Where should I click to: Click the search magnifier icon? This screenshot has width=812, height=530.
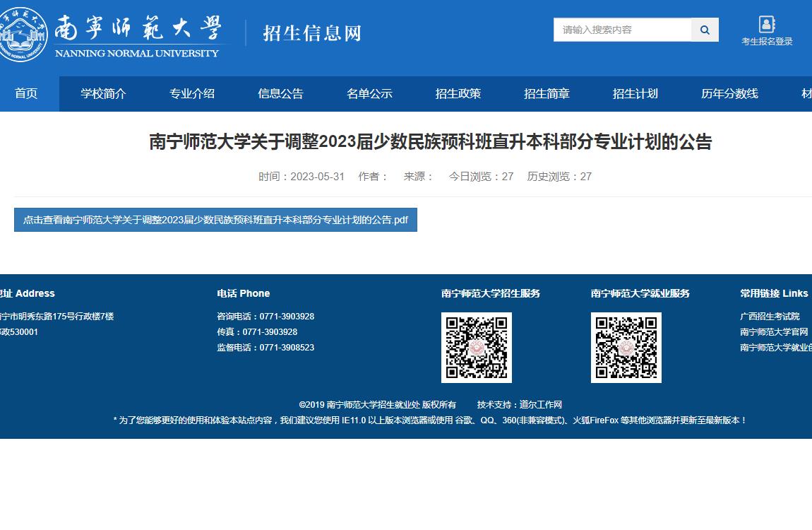(705, 30)
